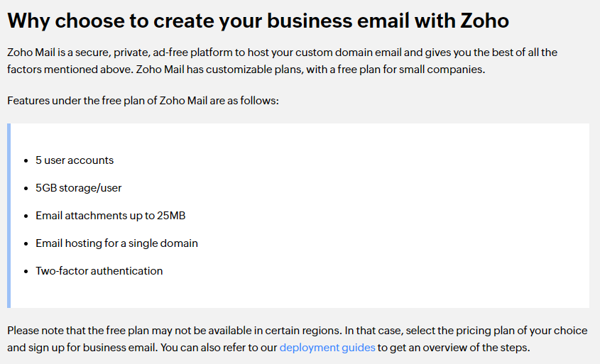Click "a free plan for small companies" phrase
This screenshot has width=600, height=364.
[x=409, y=70]
